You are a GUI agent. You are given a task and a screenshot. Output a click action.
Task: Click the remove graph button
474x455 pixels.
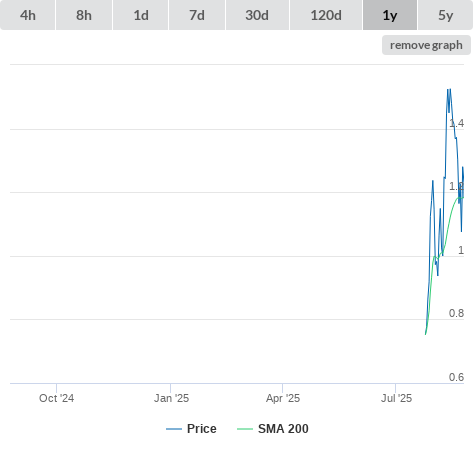point(426,45)
